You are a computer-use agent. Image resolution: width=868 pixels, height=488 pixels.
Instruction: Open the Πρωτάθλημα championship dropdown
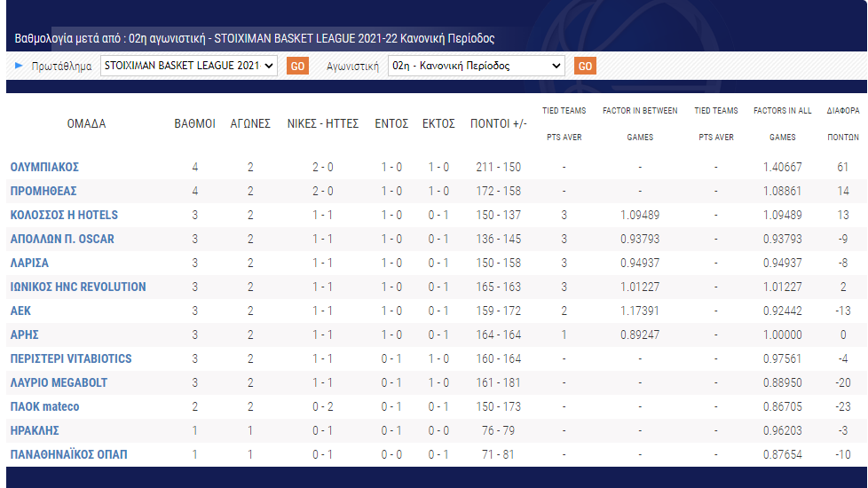coord(188,66)
